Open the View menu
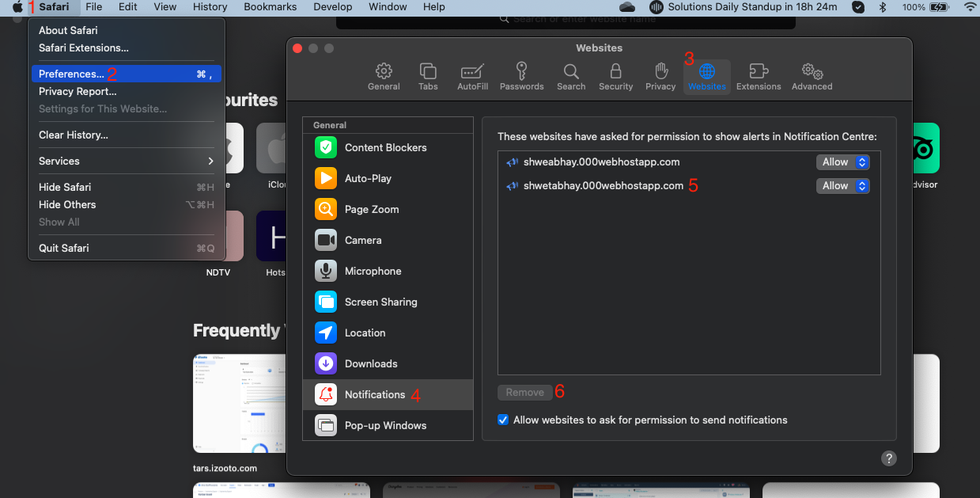The height and width of the screenshot is (498, 980). (165, 7)
